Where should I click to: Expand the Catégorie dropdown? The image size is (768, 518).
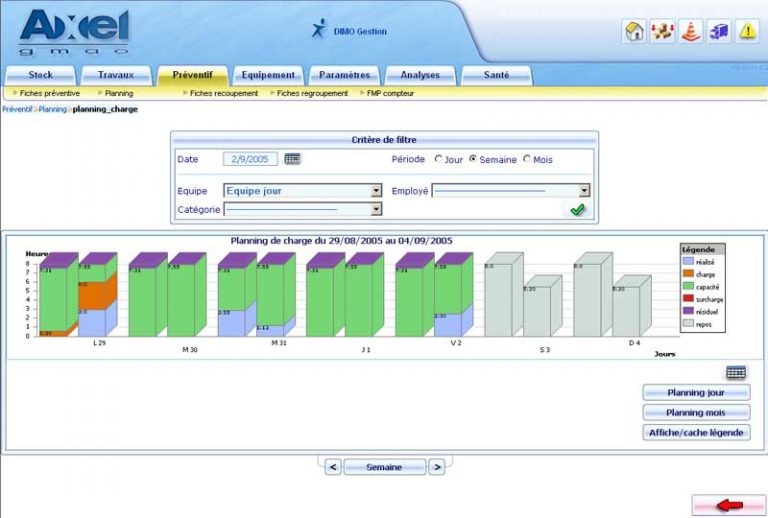(x=376, y=209)
